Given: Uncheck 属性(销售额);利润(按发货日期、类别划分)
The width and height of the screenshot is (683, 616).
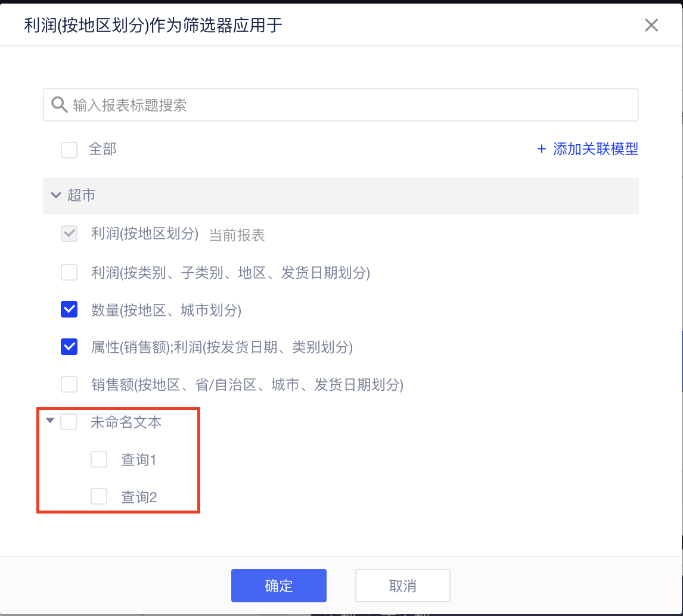Looking at the screenshot, I should pyautogui.click(x=69, y=347).
